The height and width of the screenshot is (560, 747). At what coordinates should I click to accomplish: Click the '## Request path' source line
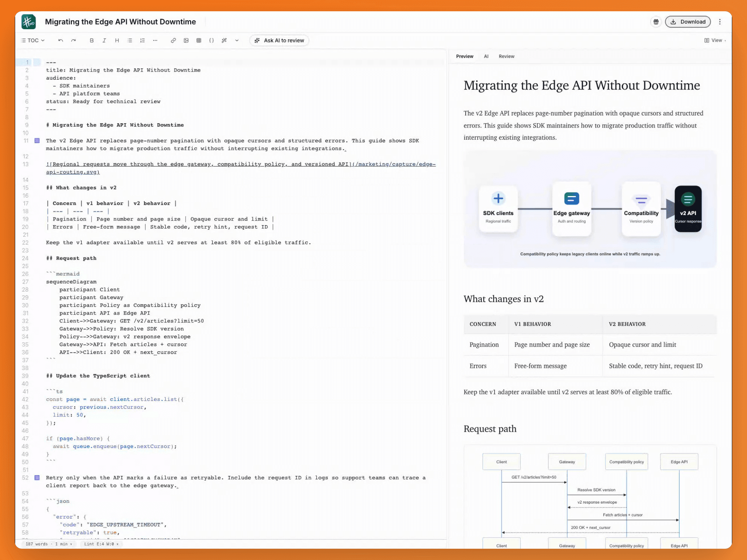click(x=71, y=258)
